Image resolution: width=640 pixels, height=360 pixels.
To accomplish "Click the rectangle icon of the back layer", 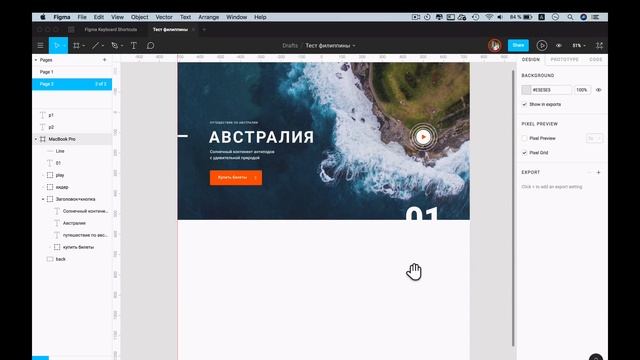I will [50, 259].
